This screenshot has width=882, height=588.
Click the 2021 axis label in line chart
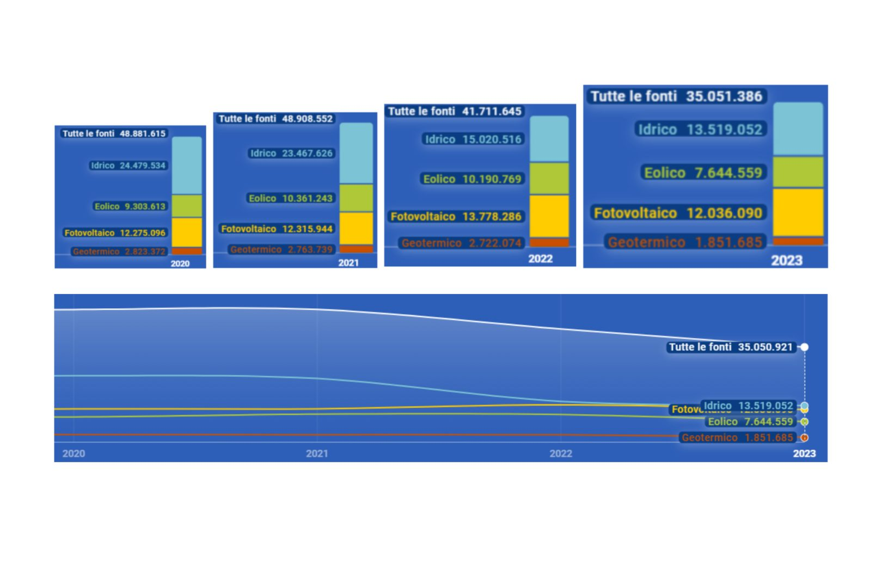[317, 454]
